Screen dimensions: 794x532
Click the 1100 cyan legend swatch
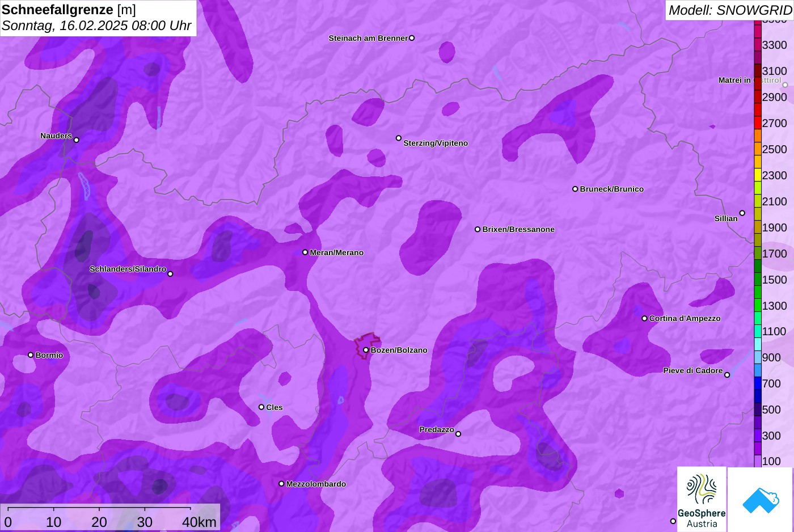(x=758, y=331)
